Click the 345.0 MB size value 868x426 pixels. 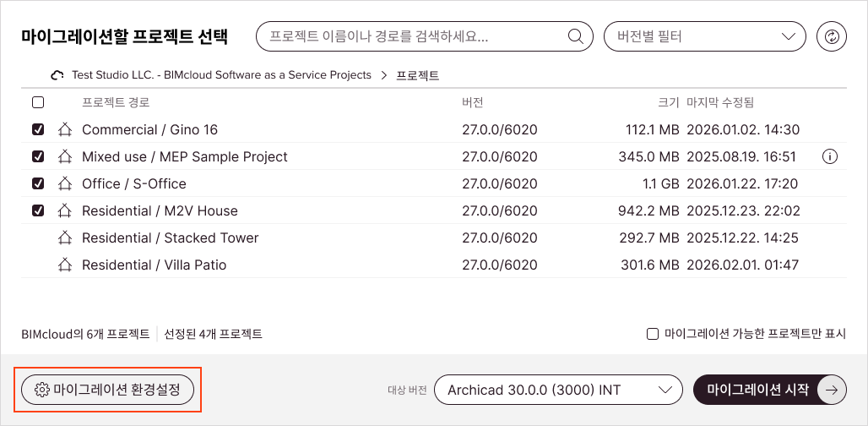648,156
